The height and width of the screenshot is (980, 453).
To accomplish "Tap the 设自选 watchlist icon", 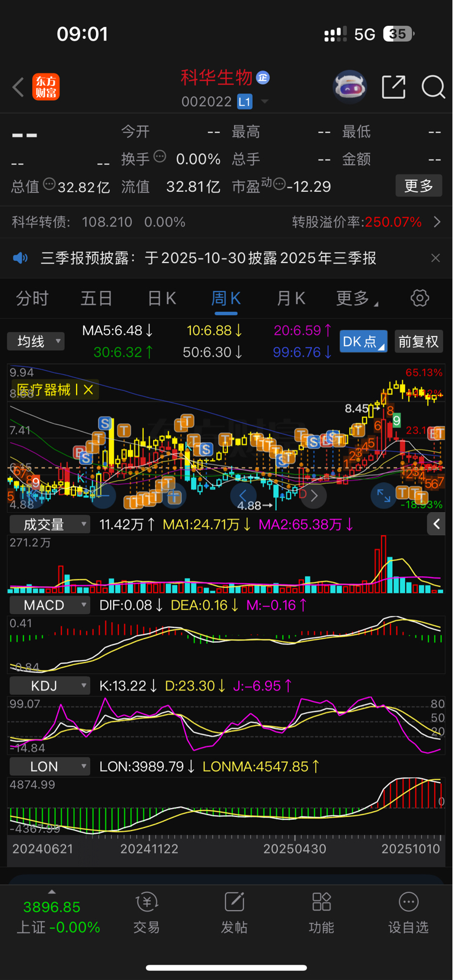I will pyautogui.click(x=408, y=913).
